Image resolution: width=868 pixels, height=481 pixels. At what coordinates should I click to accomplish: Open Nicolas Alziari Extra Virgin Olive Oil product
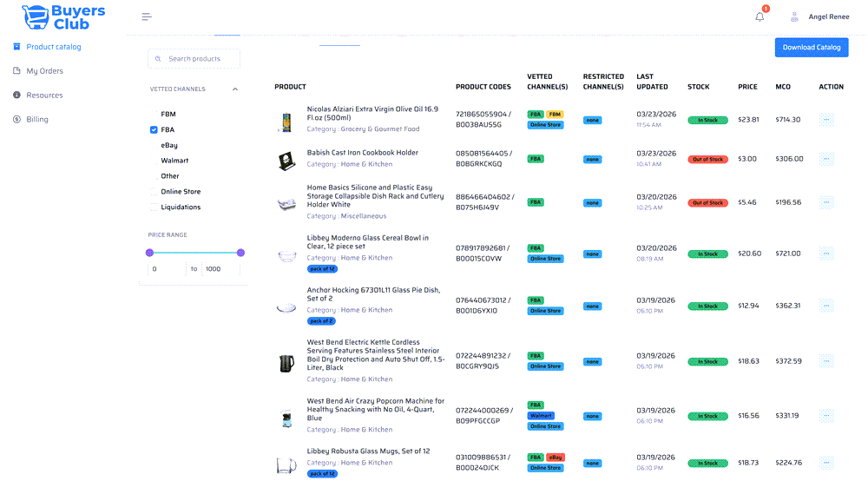(x=372, y=114)
